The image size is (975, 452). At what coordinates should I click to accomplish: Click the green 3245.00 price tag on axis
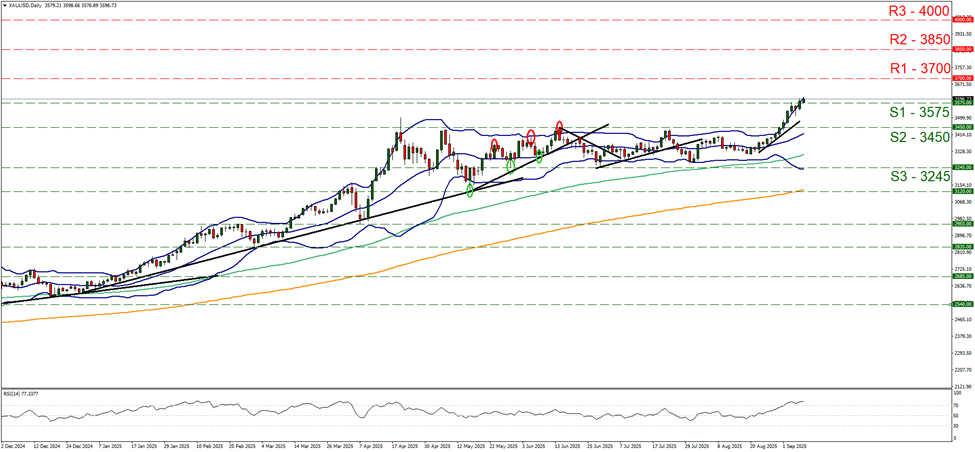point(962,168)
